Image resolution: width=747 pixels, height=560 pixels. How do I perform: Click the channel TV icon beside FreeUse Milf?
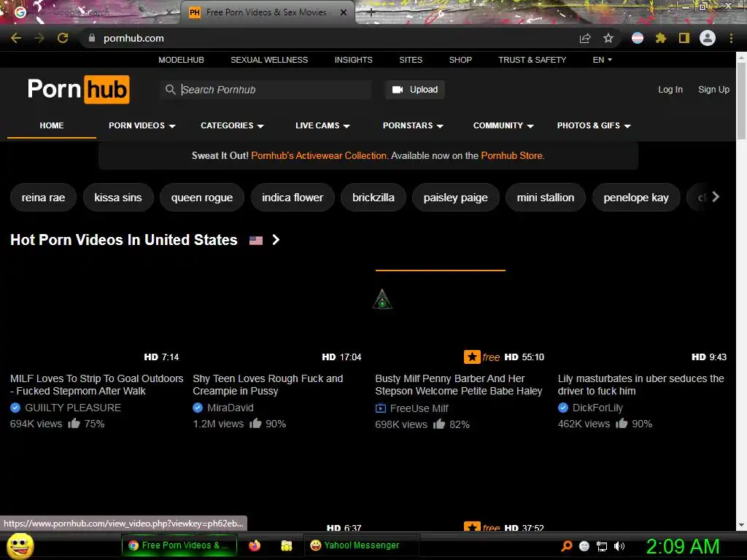tap(381, 408)
